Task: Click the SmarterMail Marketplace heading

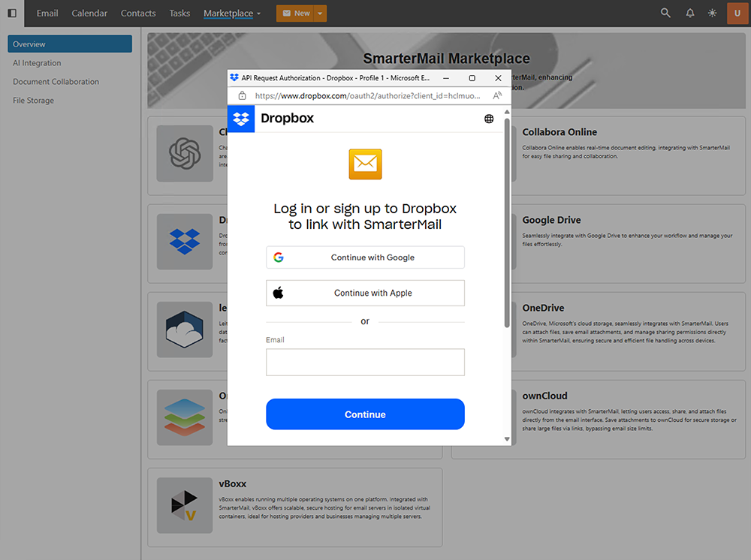Action: (446, 59)
